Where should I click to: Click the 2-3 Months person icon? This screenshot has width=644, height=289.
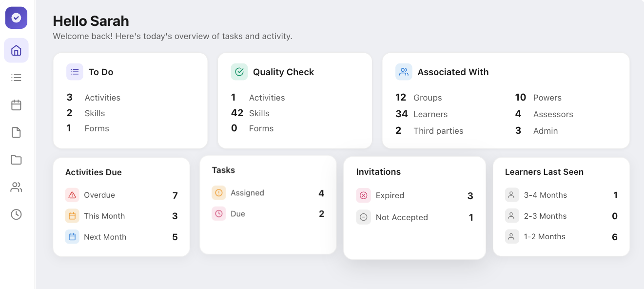512,216
